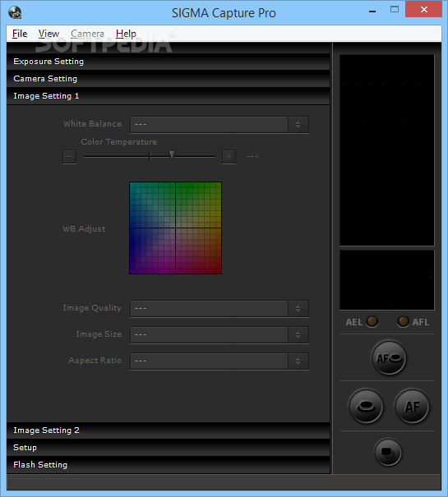Click the AF round button

[x=412, y=407]
